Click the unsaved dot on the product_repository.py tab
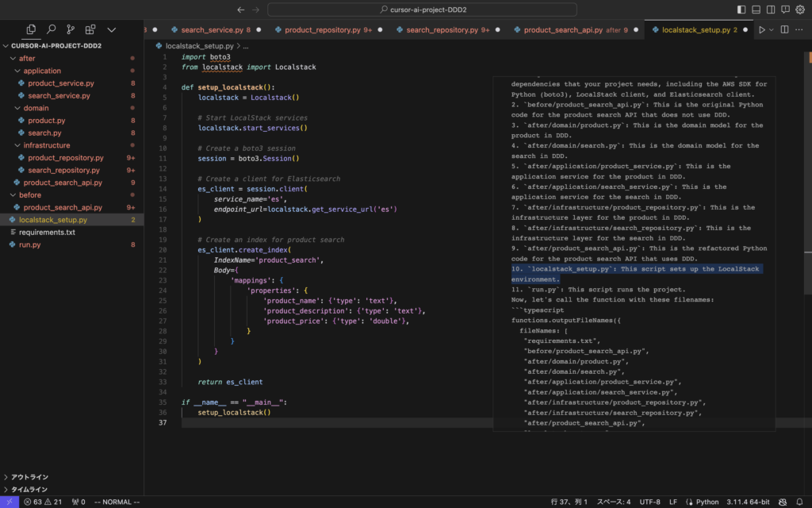Image resolution: width=812 pixels, height=508 pixels. pos(380,29)
